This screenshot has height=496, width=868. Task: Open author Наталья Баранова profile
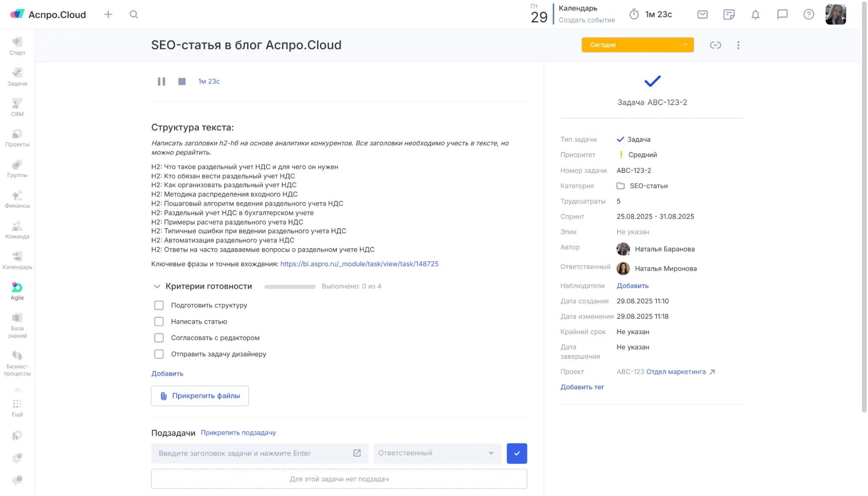pos(656,249)
